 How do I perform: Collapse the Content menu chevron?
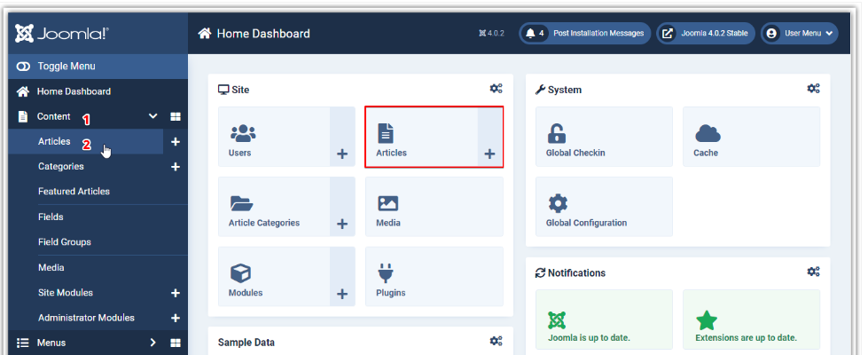click(152, 116)
